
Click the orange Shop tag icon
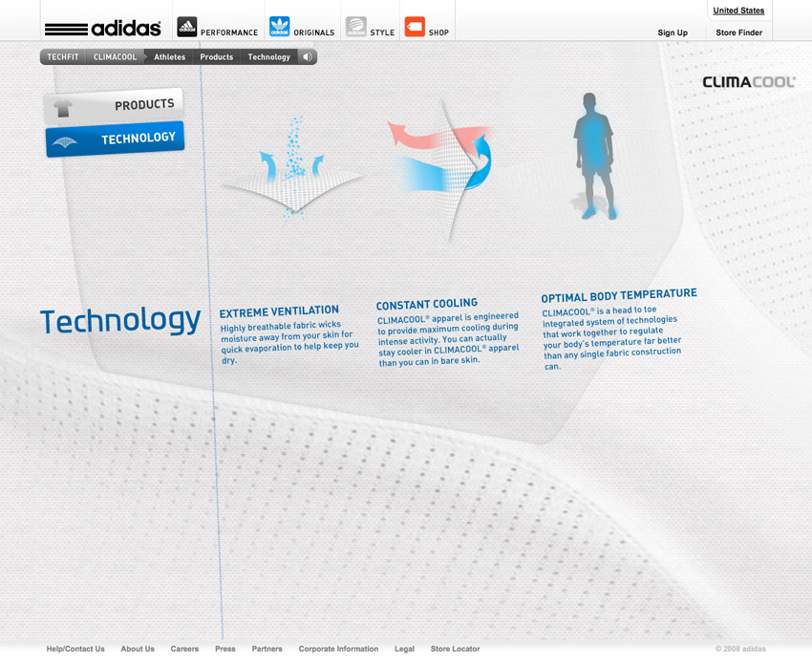415,27
